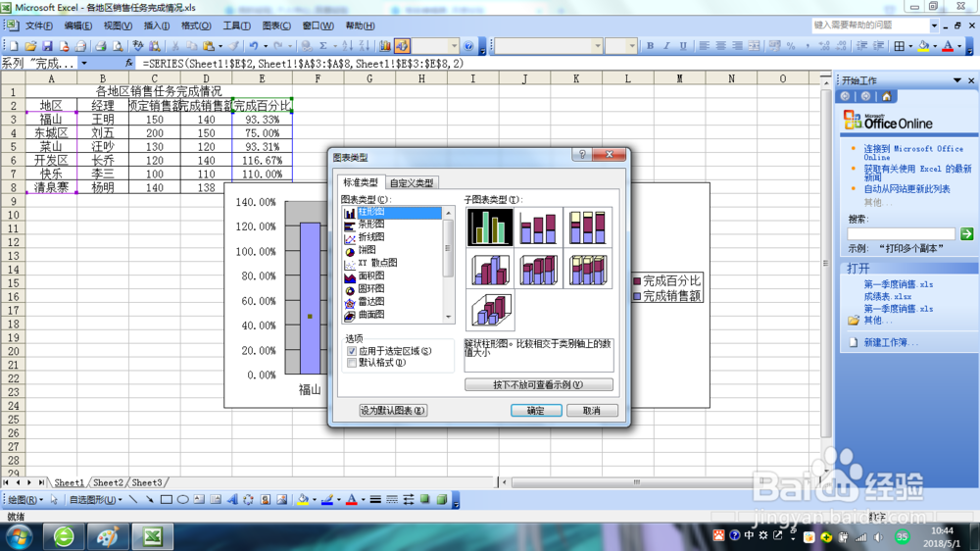Click the Paint icon in taskbar
This screenshot has height=551, width=980.
pos(108,536)
